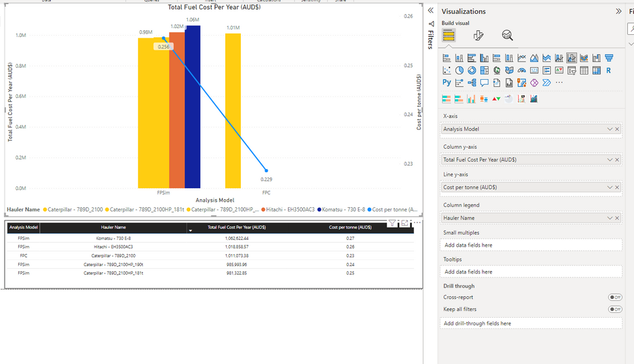Collapse the Visualizations pane
This screenshot has height=364, width=634.
pyautogui.click(x=618, y=11)
